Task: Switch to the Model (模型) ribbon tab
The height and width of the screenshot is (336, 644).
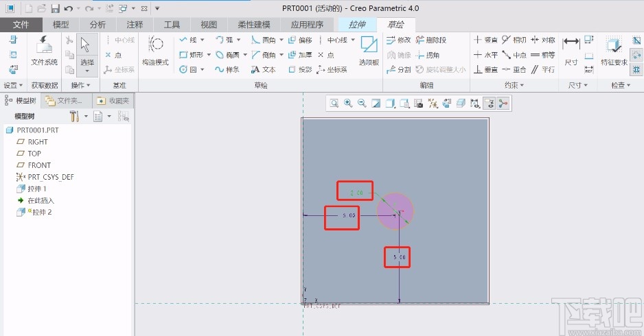Action: click(61, 25)
